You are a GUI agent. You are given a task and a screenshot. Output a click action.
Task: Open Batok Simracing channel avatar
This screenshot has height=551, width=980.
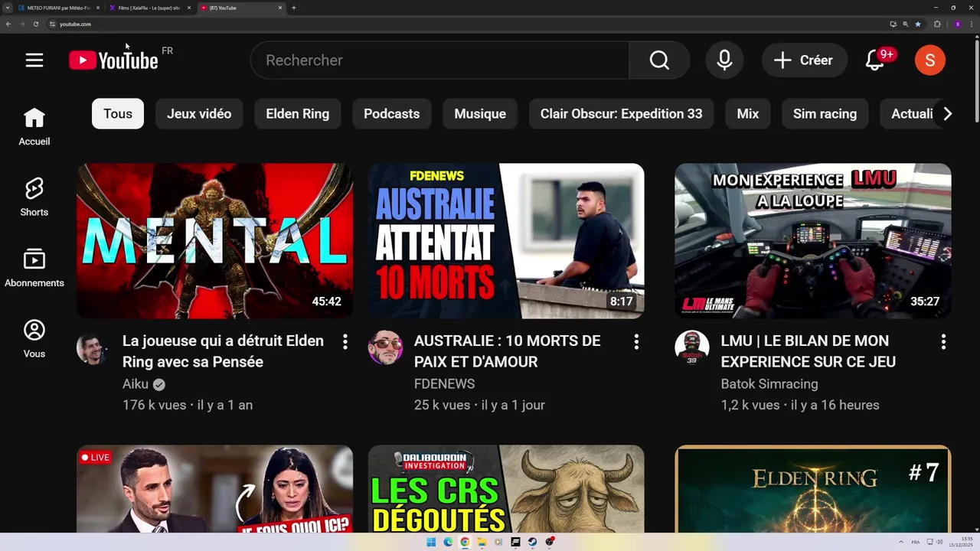[691, 348]
